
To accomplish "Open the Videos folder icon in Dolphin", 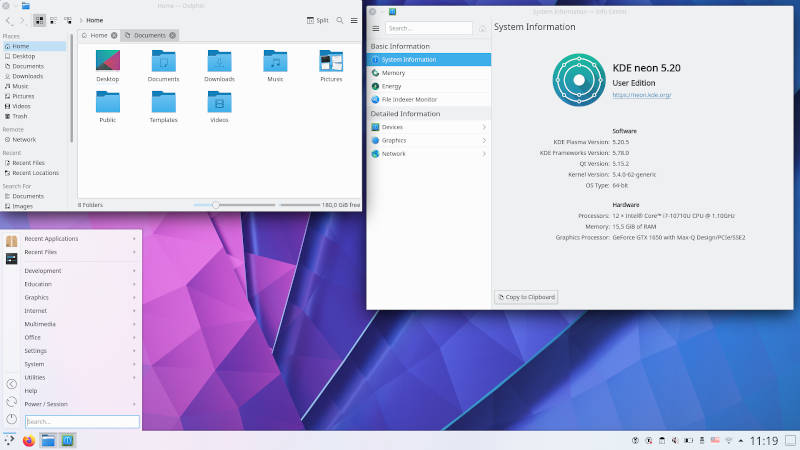I will (x=219, y=102).
